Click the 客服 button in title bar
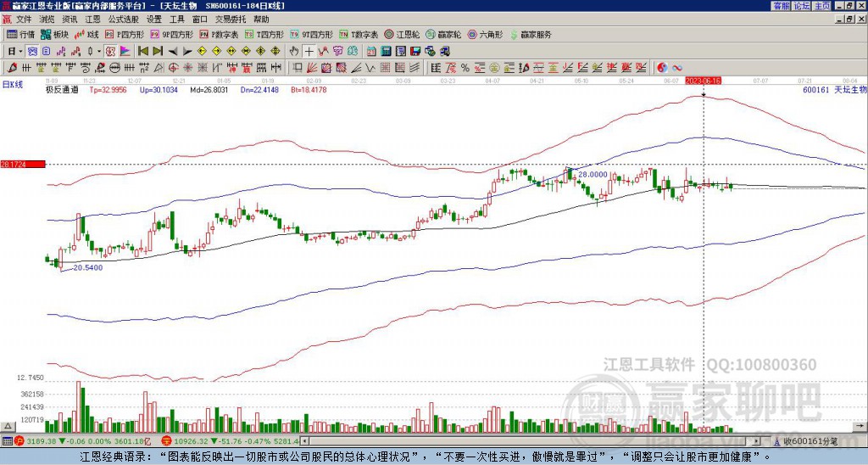This screenshot has height=465, width=868. (782, 6)
